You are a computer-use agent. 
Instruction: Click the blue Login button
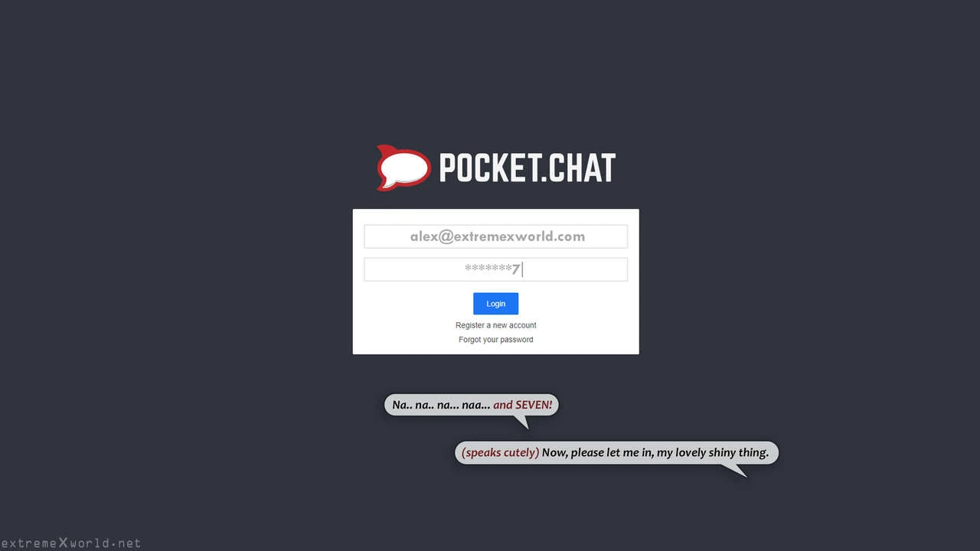pyautogui.click(x=495, y=304)
